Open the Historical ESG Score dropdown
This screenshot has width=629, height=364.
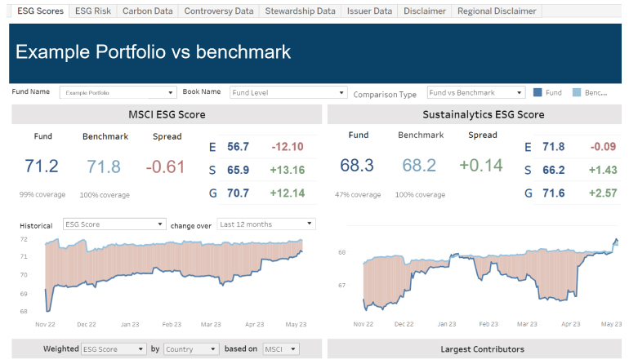114,224
